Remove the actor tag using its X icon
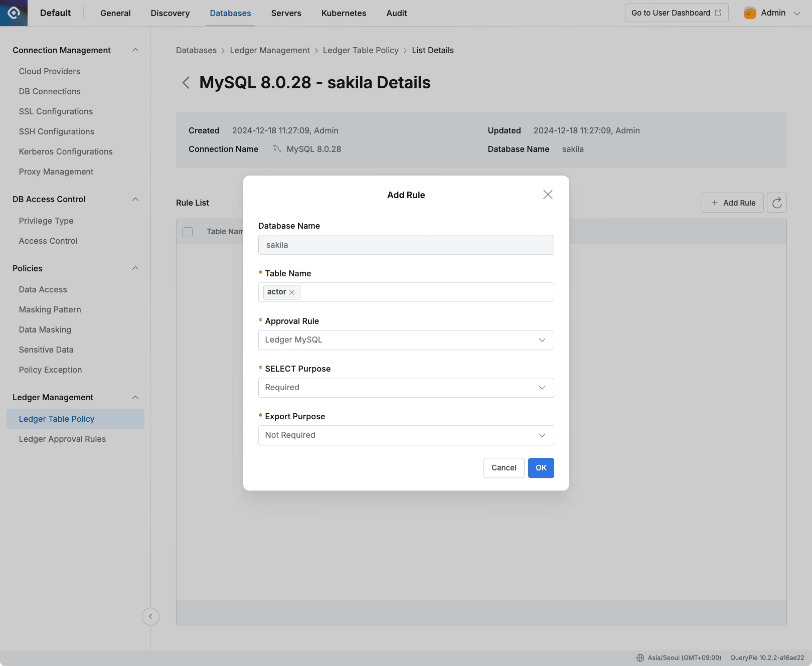The height and width of the screenshot is (666, 812). point(292,292)
